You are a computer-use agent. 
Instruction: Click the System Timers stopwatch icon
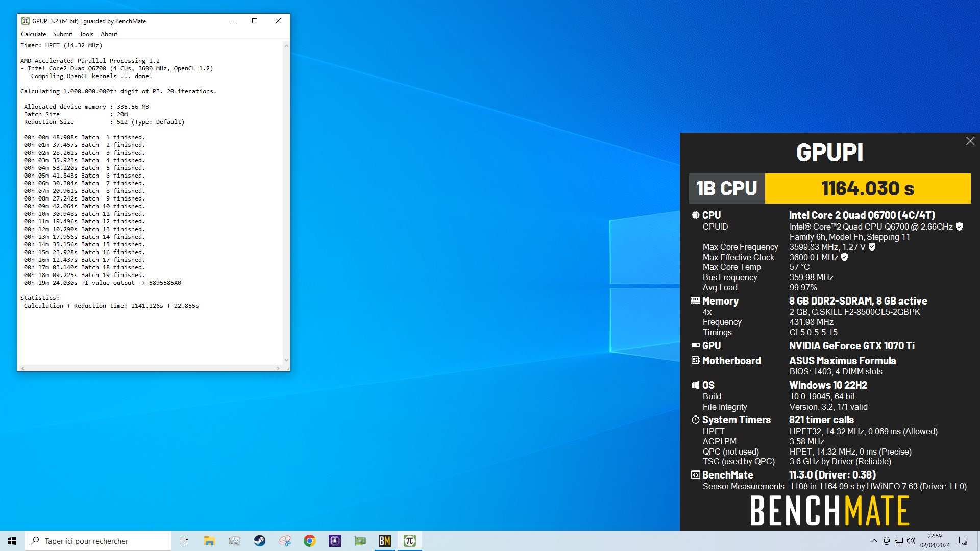pos(695,420)
